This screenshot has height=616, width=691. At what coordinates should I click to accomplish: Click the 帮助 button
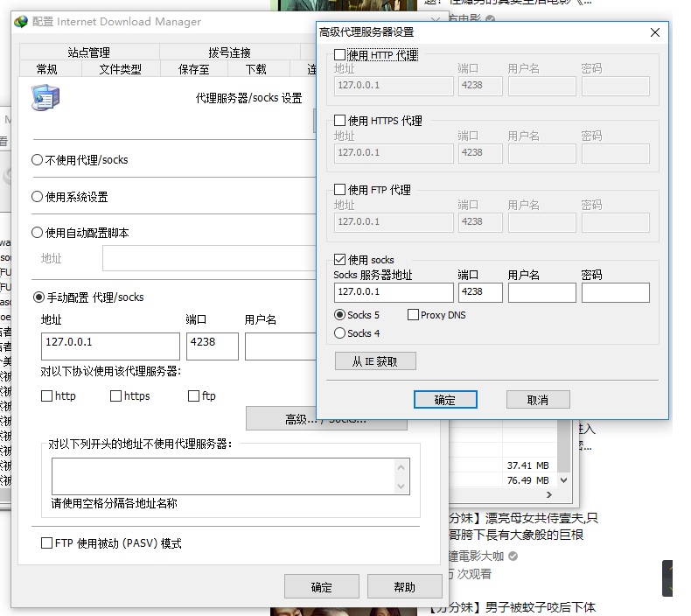coord(405,587)
